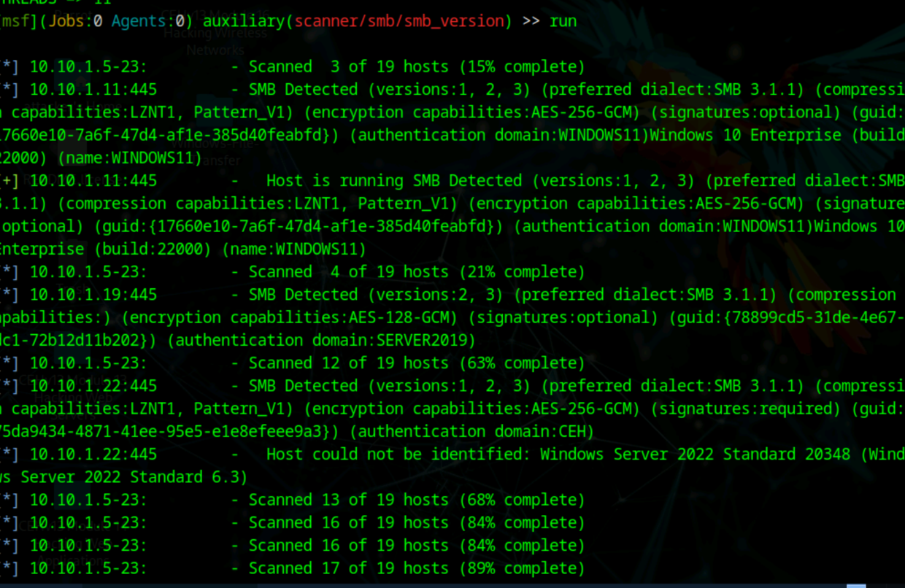Click the IP address 10.10.1.19:445
The width and height of the screenshot is (905, 588).
(x=93, y=295)
